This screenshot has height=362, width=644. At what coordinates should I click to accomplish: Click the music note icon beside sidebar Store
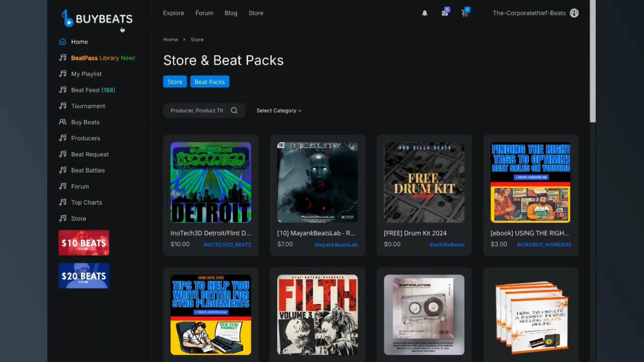[x=63, y=219]
